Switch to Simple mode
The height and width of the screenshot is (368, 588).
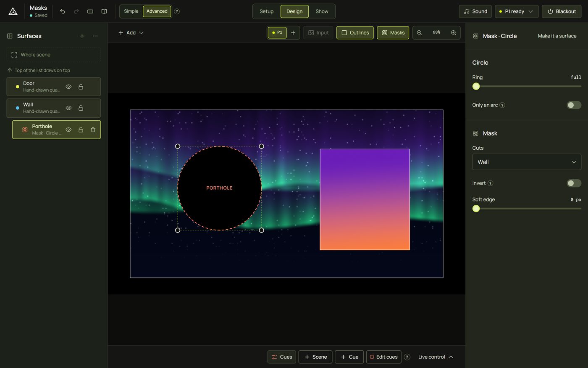pos(131,11)
